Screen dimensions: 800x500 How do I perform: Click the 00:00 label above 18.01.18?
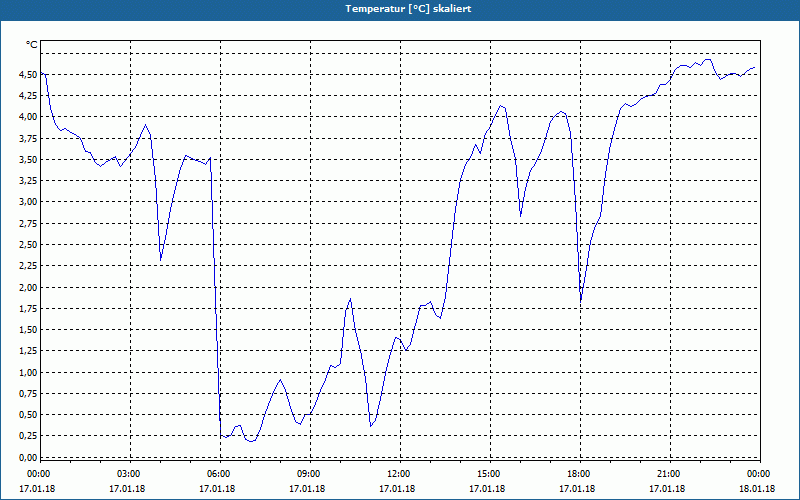coord(757,474)
